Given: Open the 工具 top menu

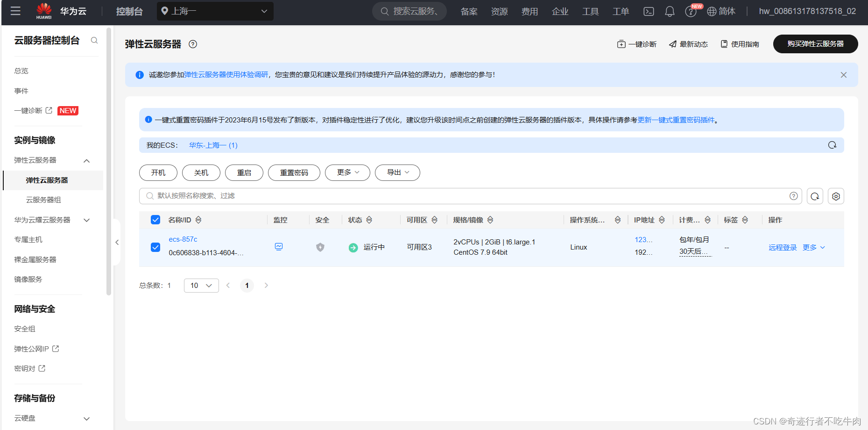Looking at the screenshot, I should 590,11.
